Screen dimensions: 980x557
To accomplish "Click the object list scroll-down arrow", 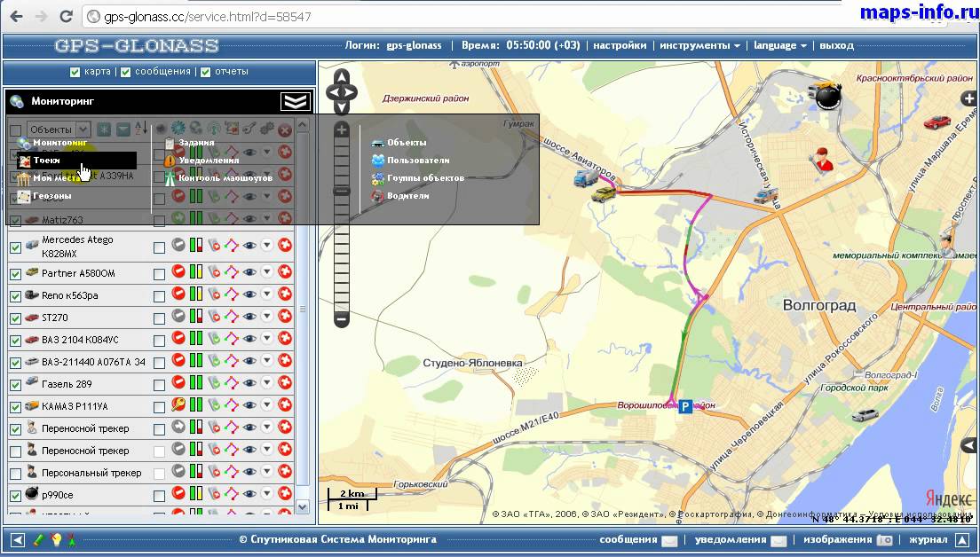I will pos(303,506).
